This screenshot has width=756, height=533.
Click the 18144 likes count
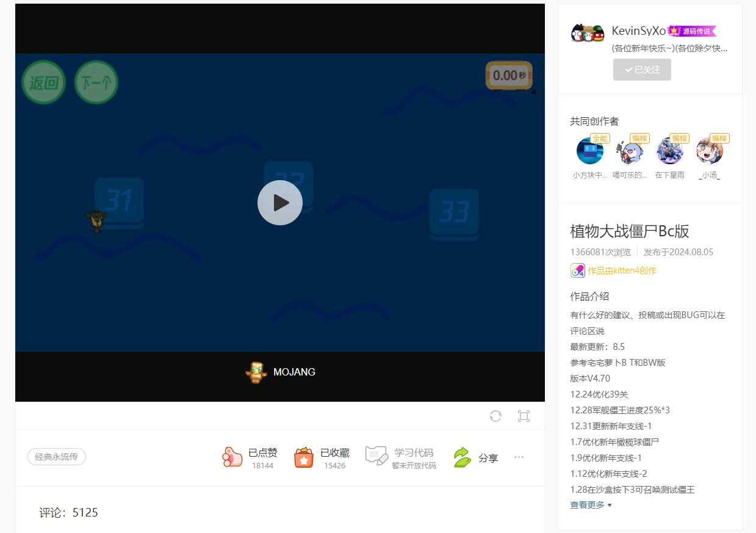click(x=262, y=465)
